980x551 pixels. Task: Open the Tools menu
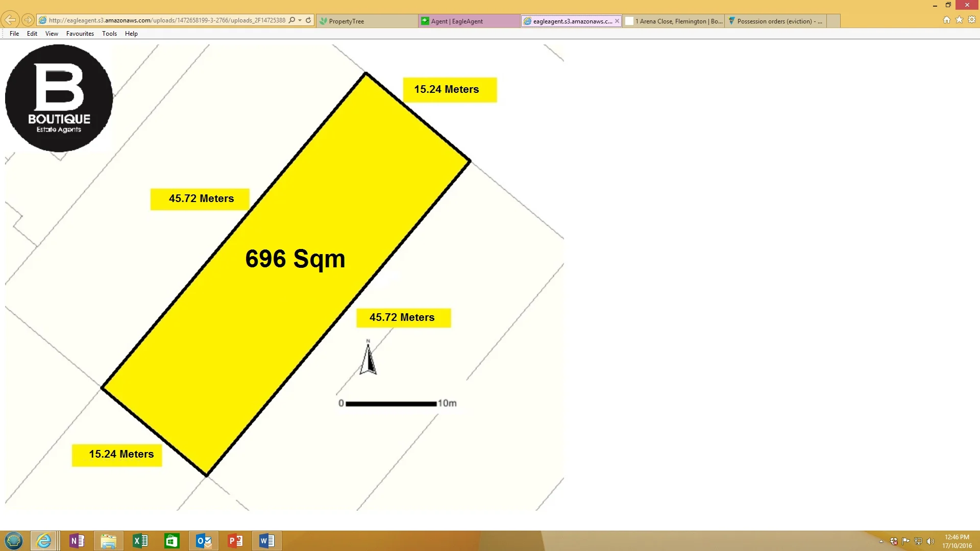109,34
